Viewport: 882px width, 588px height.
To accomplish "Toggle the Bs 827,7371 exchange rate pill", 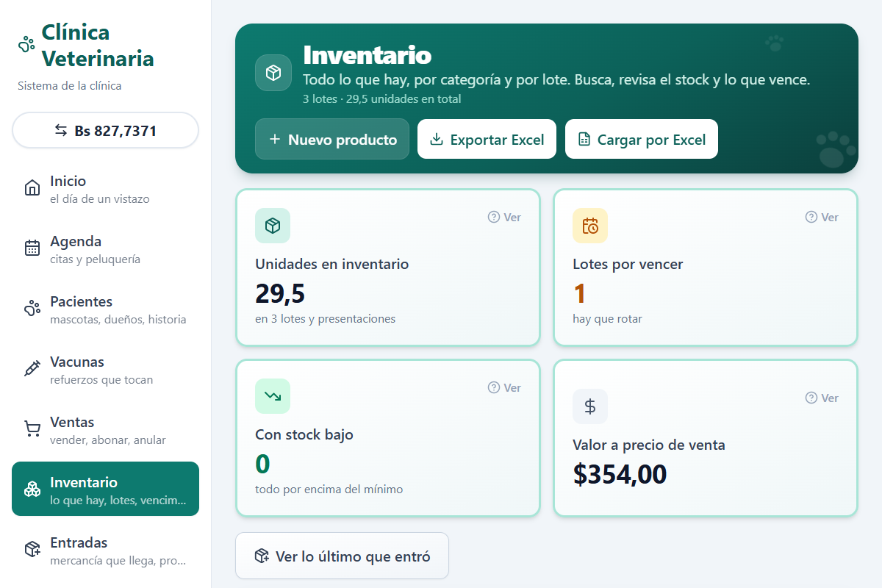I will (105, 131).
